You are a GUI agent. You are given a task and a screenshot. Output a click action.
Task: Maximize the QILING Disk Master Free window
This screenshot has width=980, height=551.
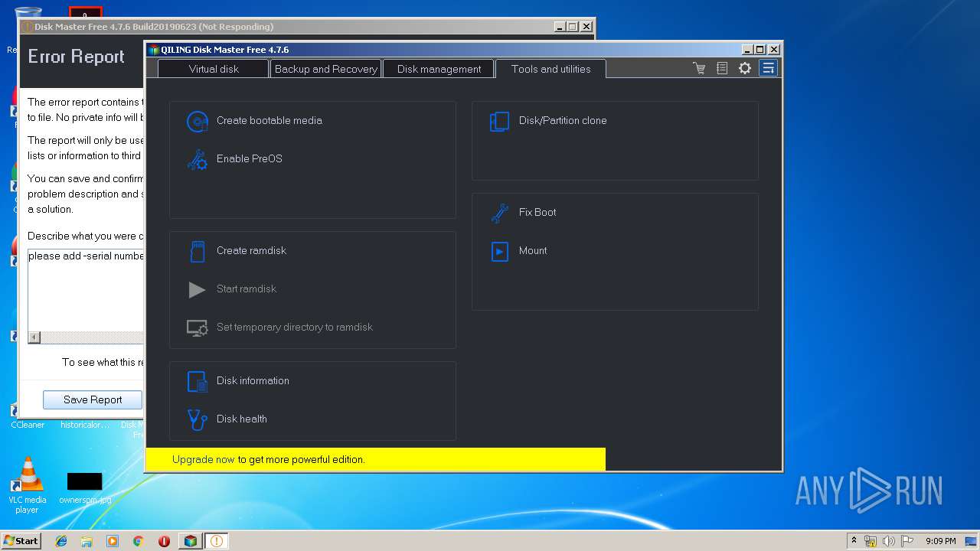click(x=760, y=50)
